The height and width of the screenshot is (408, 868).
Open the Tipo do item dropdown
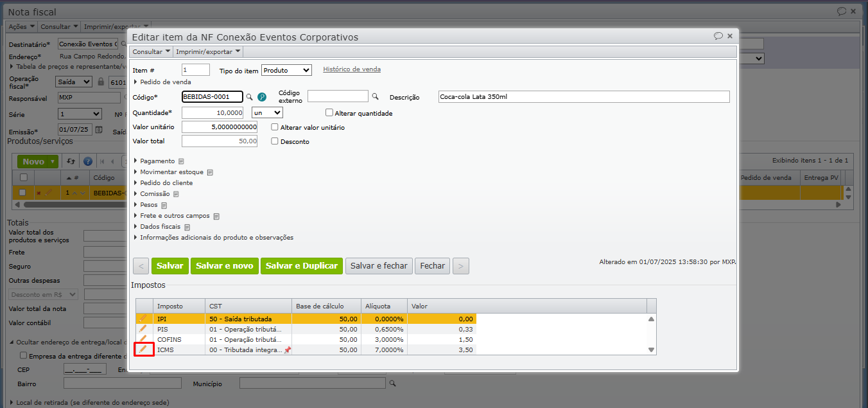[286, 70]
